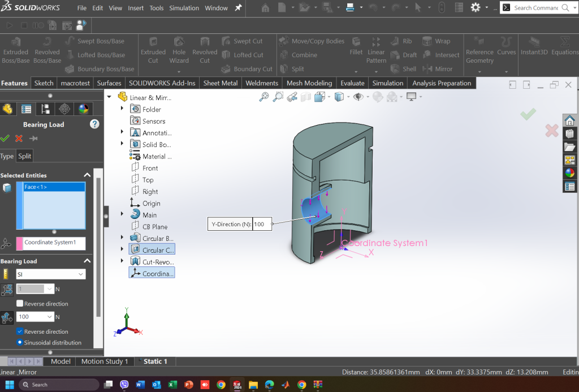
Task: Cancel Bearing Load using the red X
Action: (19, 139)
